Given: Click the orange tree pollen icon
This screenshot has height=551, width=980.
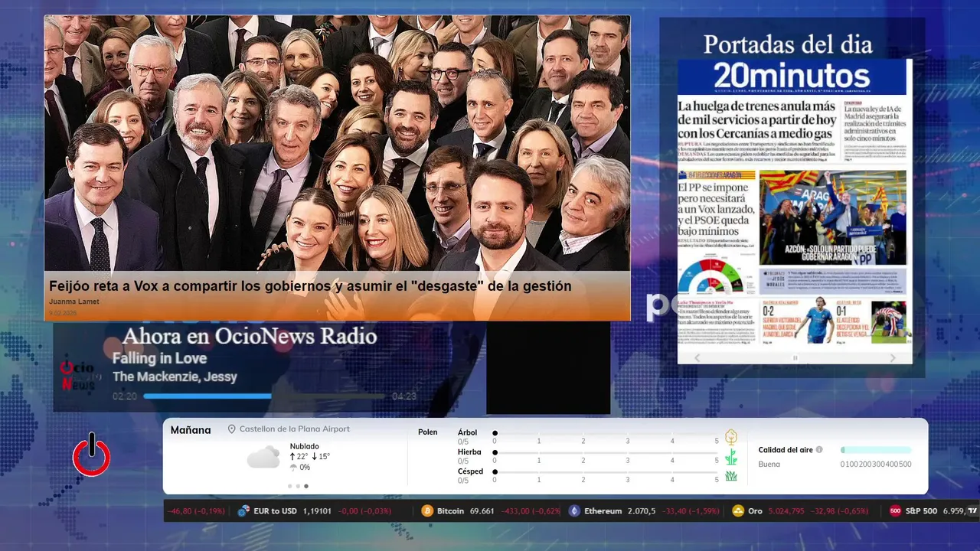Looking at the screenshot, I should pyautogui.click(x=731, y=437).
